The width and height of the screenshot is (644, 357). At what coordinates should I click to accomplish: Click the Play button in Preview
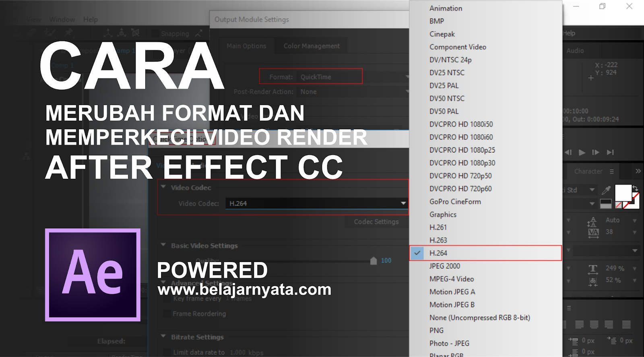coord(582,152)
